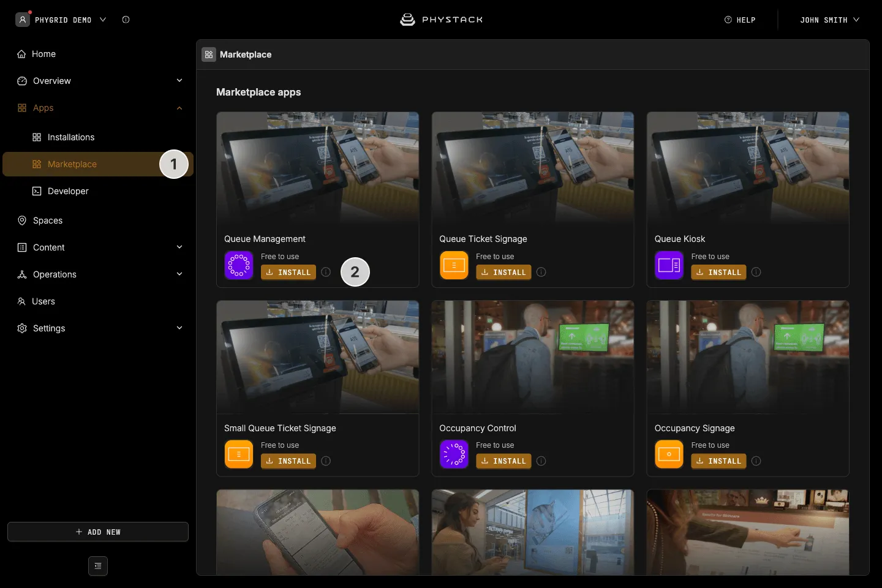
Task: Open the Occupancy Control preview image
Action: 533,357
